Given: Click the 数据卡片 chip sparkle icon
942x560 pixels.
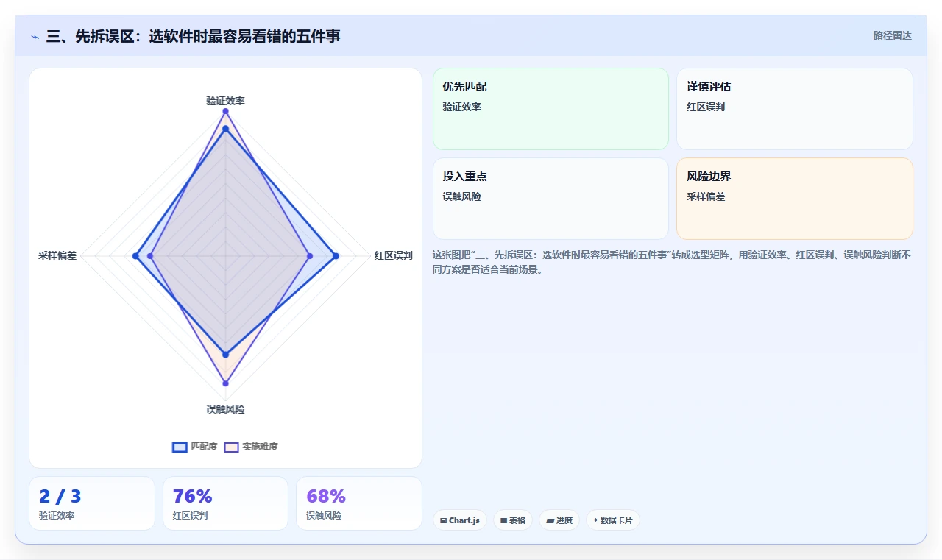Looking at the screenshot, I should (x=595, y=520).
